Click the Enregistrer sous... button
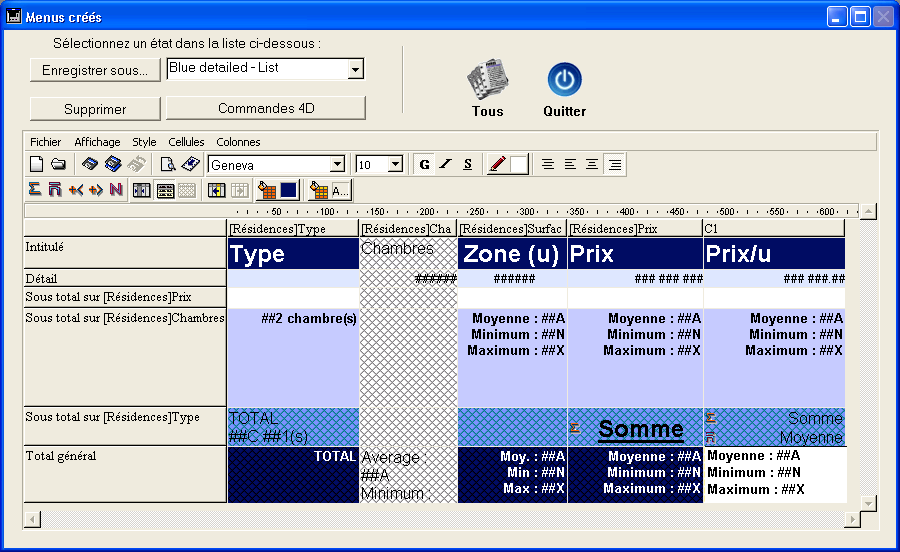 tap(95, 70)
